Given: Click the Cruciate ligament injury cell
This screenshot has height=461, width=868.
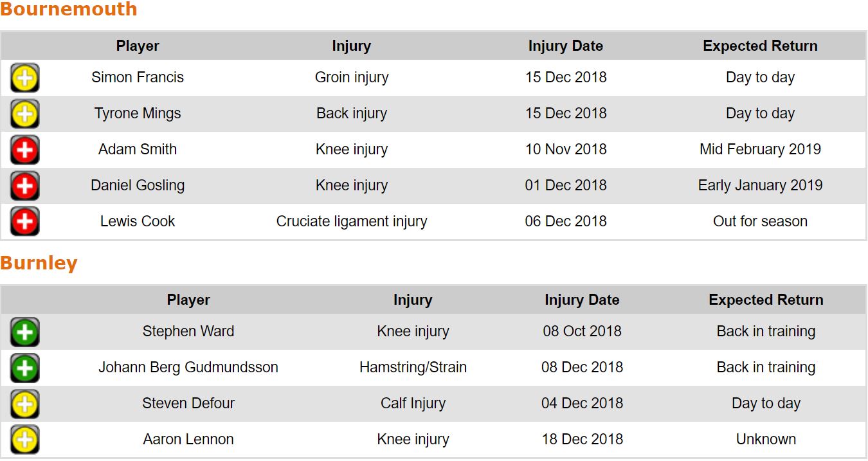Looking at the screenshot, I should click(352, 222).
